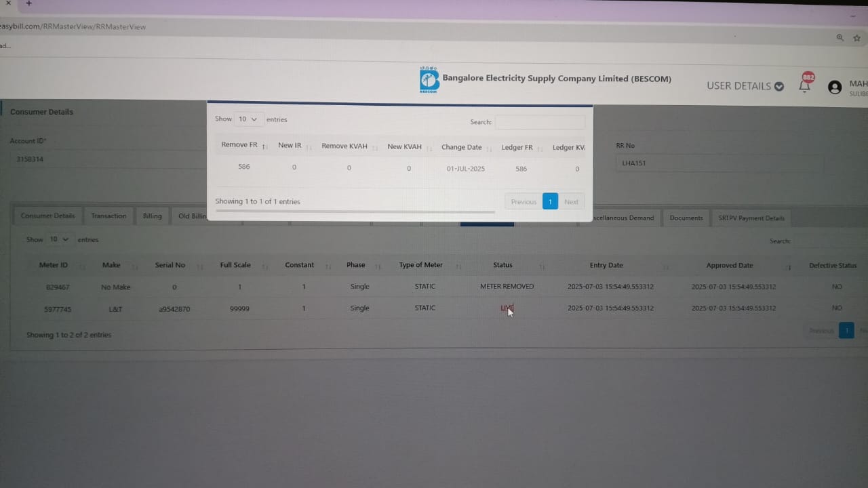
Task: Sort meter table by Status
Action: click(x=503, y=265)
